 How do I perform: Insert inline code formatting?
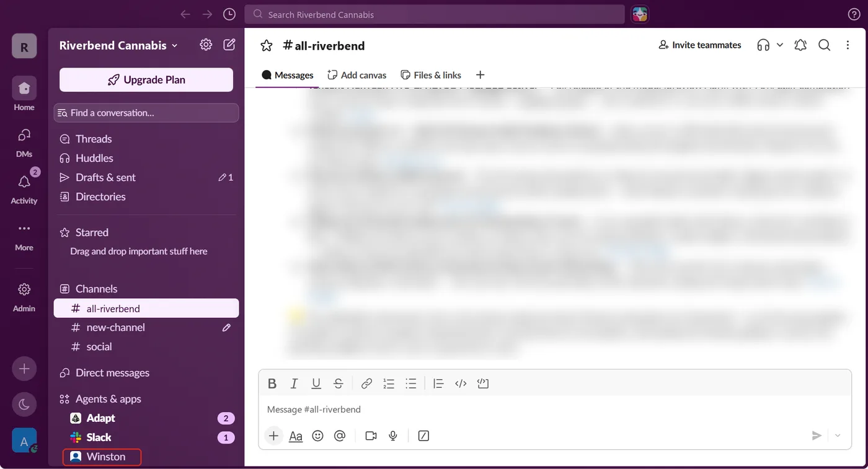click(x=461, y=384)
